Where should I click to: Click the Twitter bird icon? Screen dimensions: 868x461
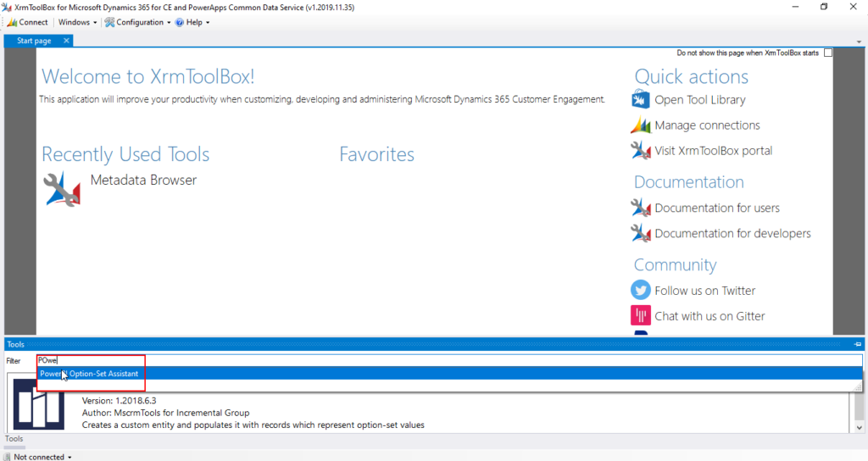tap(641, 290)
